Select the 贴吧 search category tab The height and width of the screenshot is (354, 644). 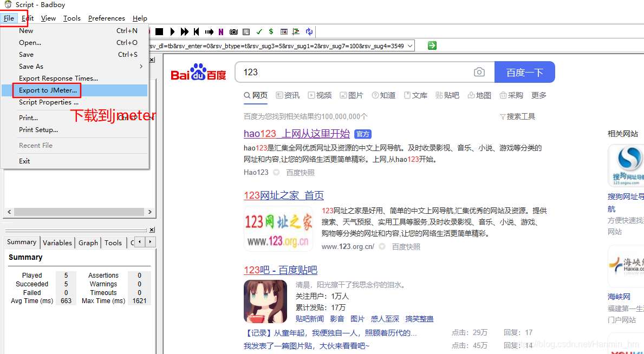(x=447, y=95)
